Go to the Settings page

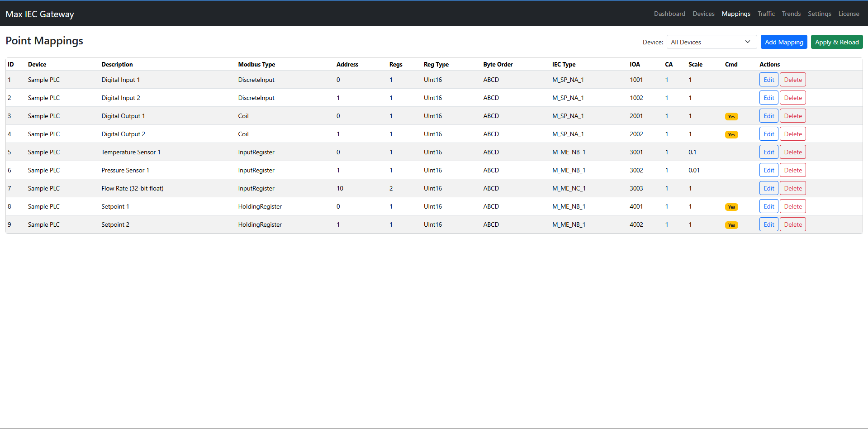click(819, 14)
